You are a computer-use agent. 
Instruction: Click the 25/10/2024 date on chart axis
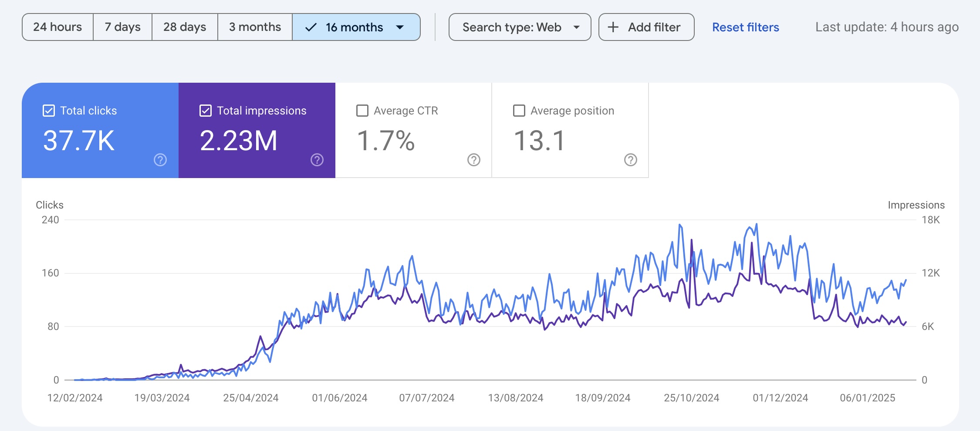[x=691, y=398]
